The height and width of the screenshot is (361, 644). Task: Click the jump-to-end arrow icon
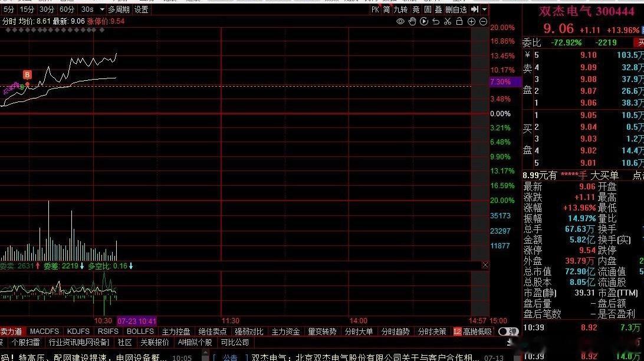click(x=475, y=9)
